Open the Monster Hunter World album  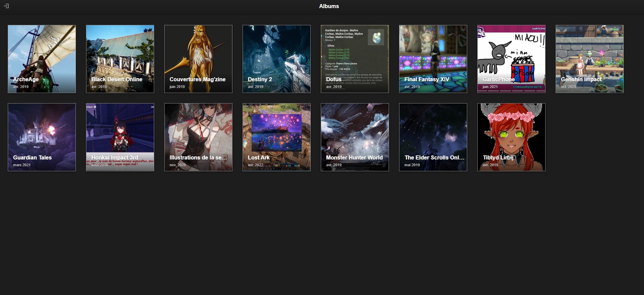(355, 137)
